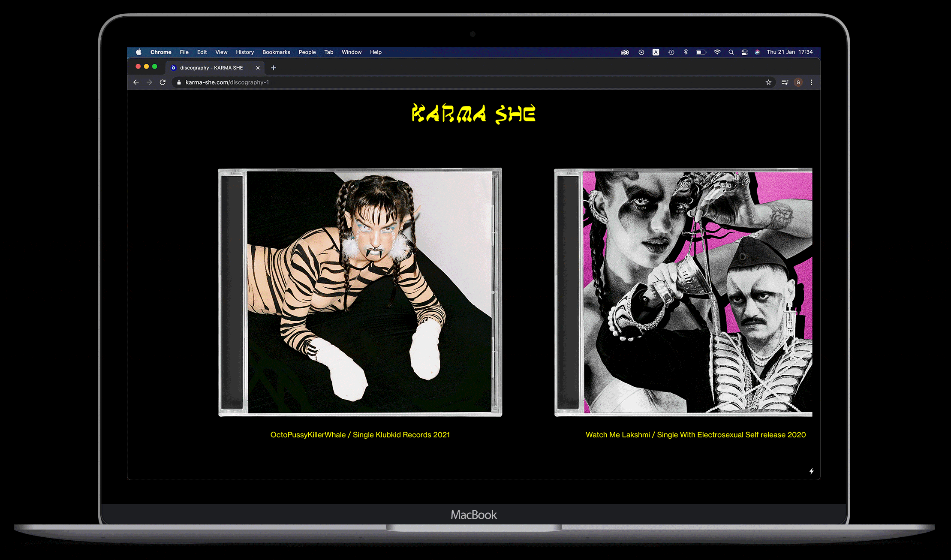Check the battery status icon
Viewport: 951px width, 560px height.
(x=701, y=52)
